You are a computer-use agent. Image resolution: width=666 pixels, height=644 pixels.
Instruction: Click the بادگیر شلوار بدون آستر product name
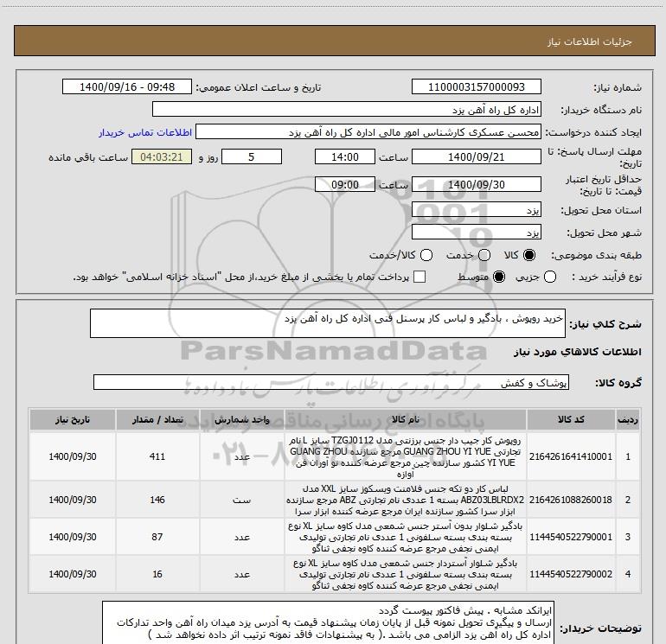(405, 537)
